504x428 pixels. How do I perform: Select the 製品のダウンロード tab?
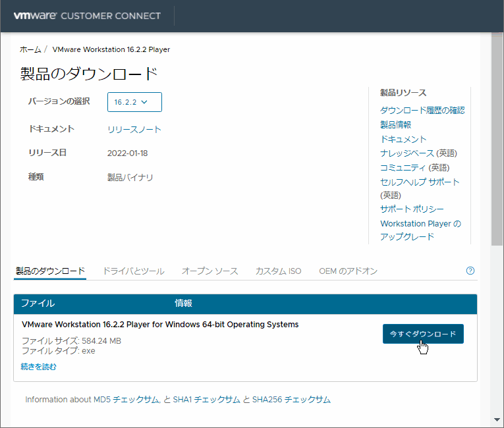(x=50, y=271)
